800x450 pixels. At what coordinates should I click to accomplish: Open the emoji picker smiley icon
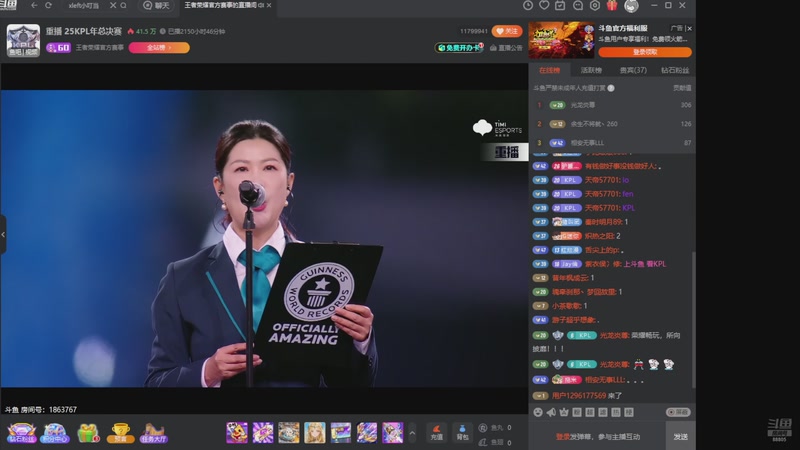538,412
